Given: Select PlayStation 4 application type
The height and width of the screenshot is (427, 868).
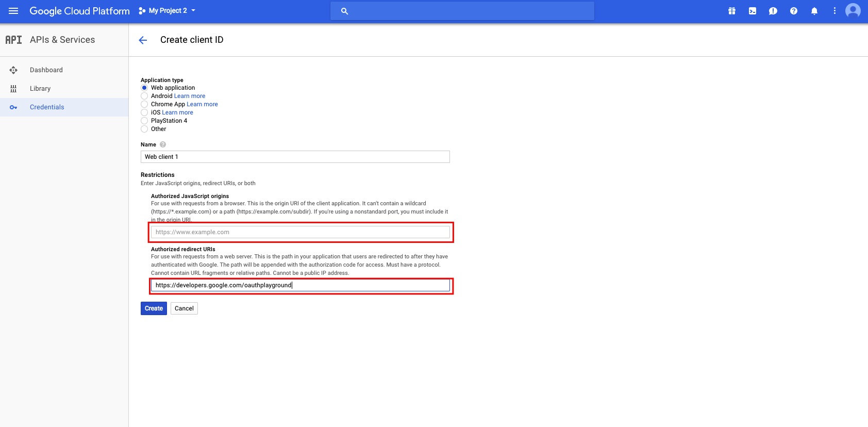Looking at the screenshot, I should [144, 121].
